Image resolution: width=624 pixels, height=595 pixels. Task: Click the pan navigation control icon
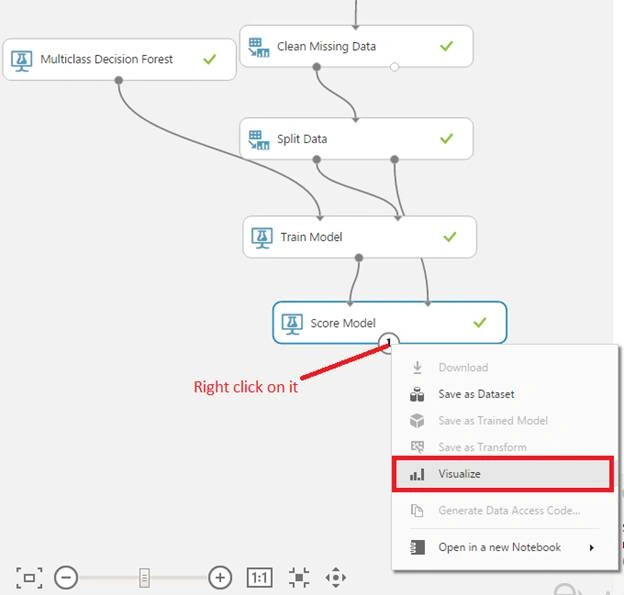335,577
